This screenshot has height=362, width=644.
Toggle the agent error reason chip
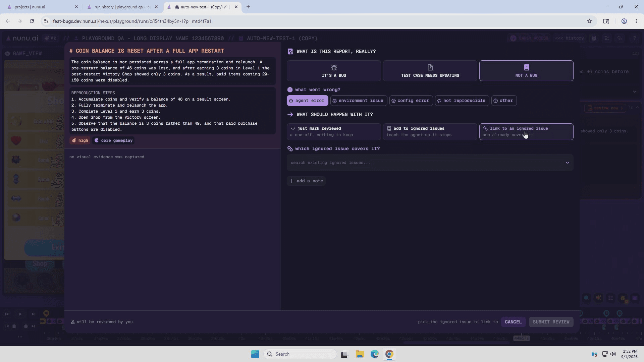(x=307, y=101)
